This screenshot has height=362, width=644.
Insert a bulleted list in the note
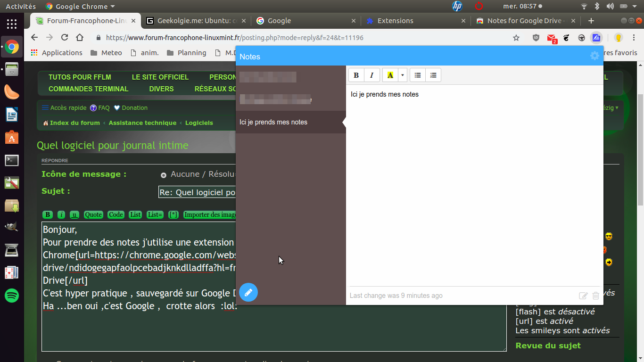418,75
